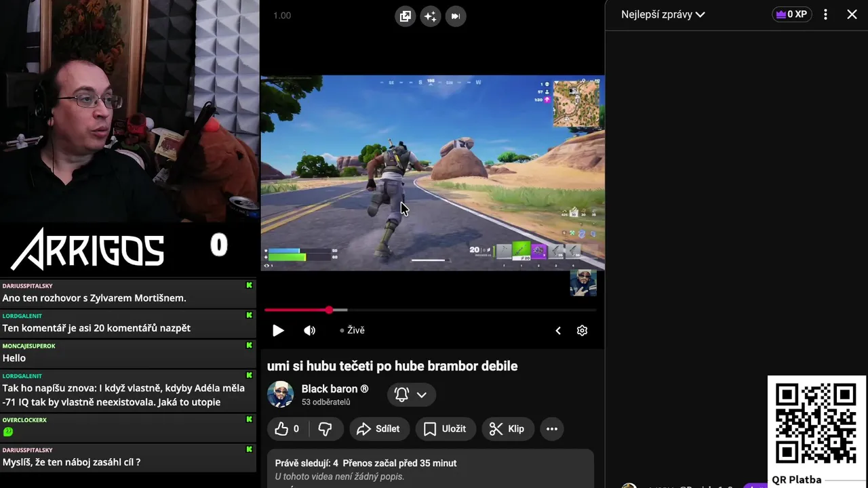868x488 pixels.
Task: Play the paused livestream video
Action: tap(278, 331)
